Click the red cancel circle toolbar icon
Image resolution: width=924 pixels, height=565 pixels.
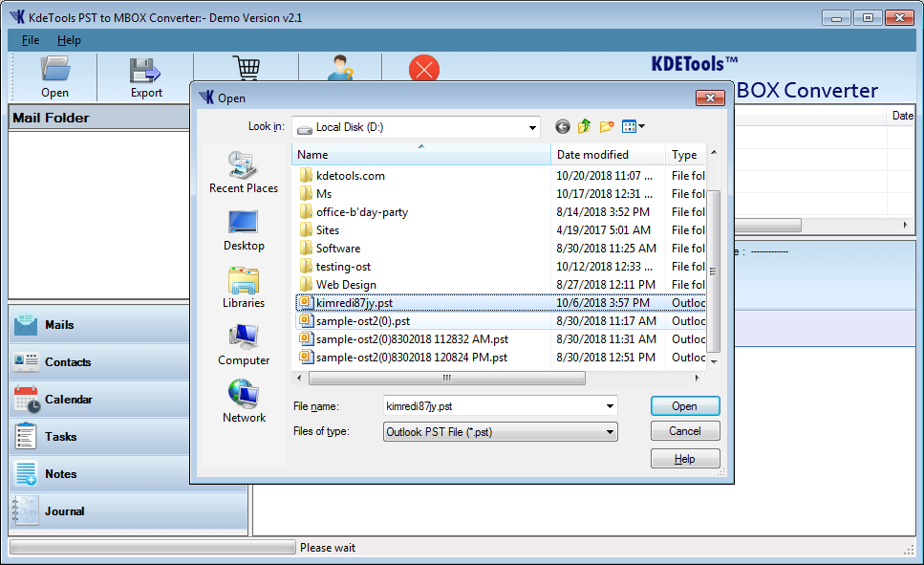click(x=423, y=70)
